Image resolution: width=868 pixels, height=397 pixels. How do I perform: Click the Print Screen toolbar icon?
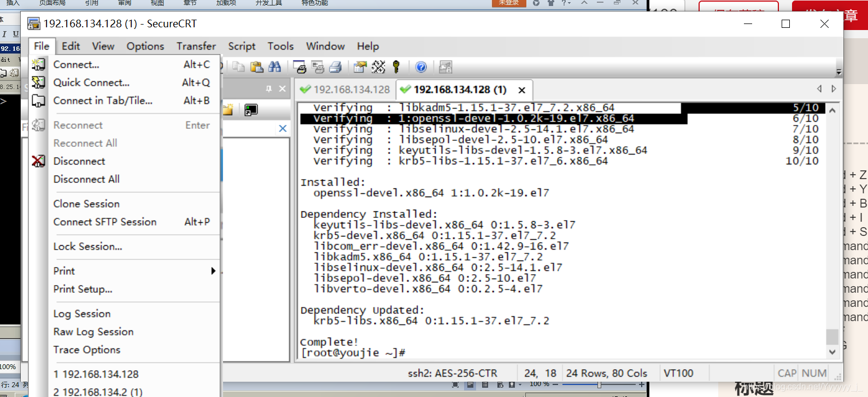coord(300,67)
